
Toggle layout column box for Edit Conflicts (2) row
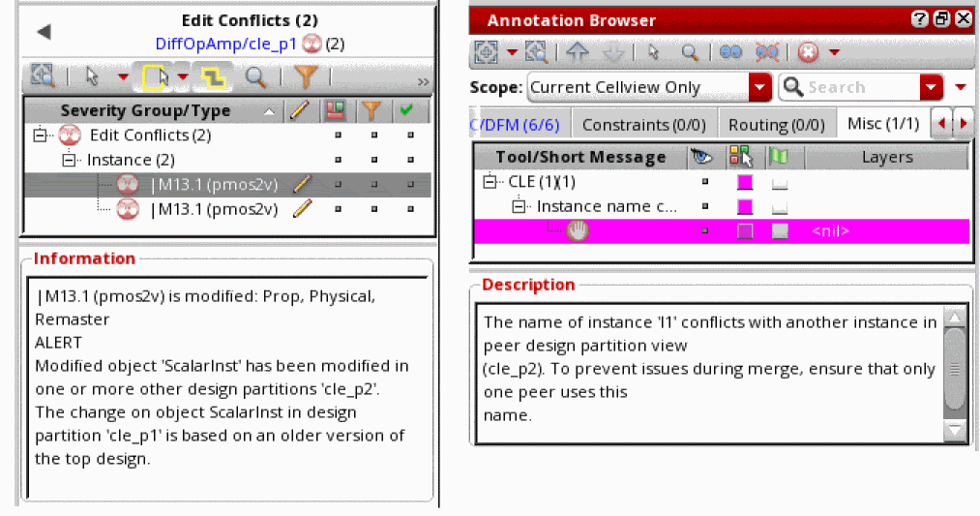click(x=339, y=135)
